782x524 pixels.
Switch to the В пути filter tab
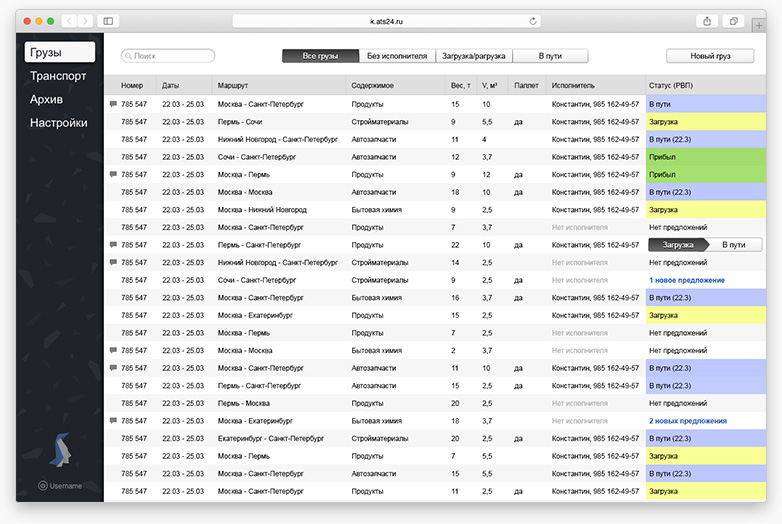pos(551,56)
